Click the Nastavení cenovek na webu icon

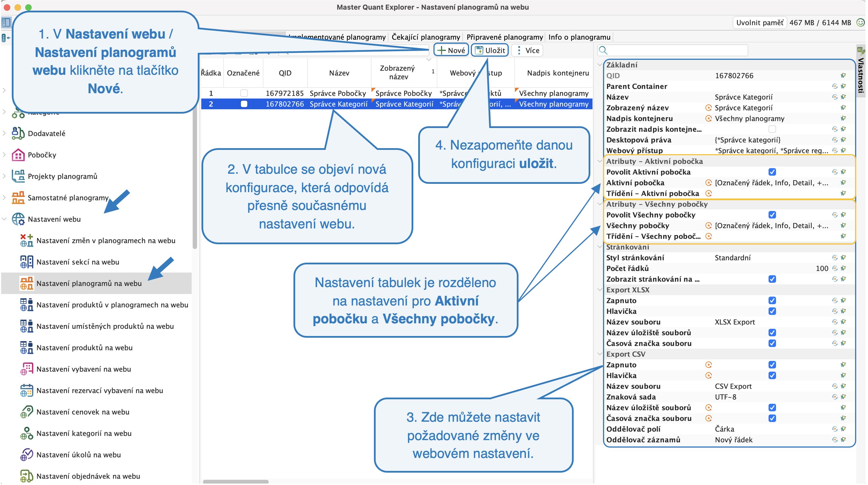27,412
